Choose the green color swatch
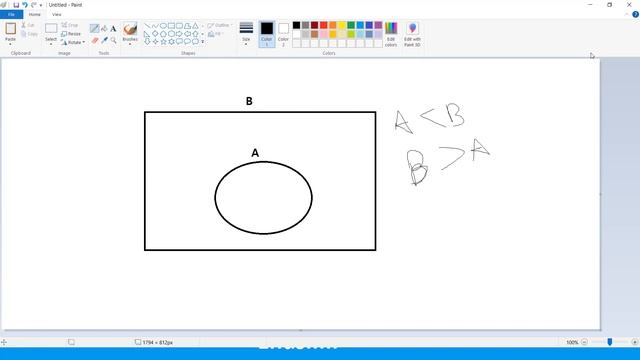This screenshot has width=640, height=360. [351, 25]
